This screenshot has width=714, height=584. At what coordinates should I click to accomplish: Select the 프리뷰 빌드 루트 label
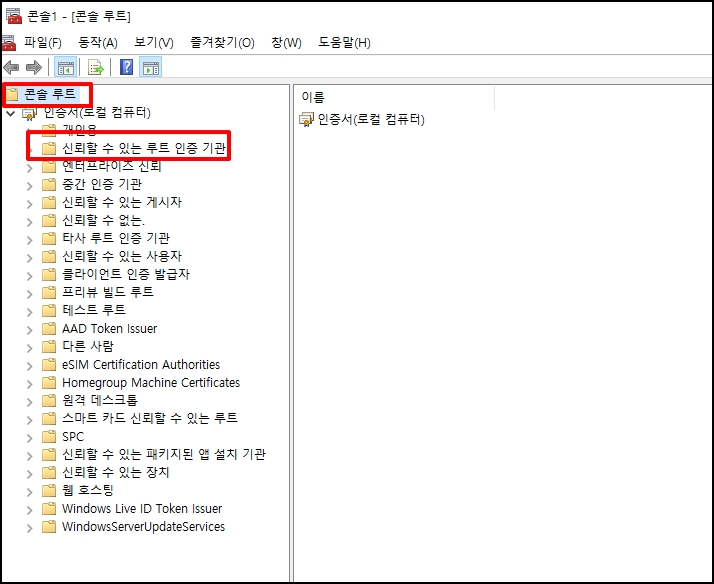coord(108,292)
